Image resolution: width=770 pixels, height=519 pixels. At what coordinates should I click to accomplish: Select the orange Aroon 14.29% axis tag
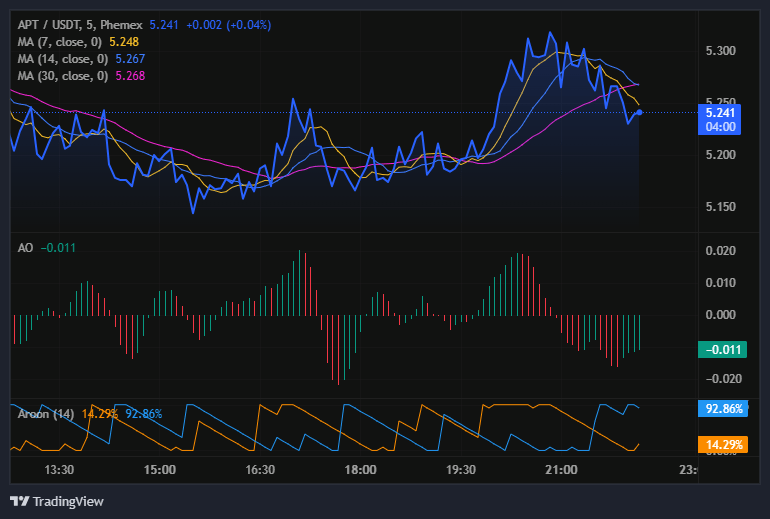(x=720, y=443)
